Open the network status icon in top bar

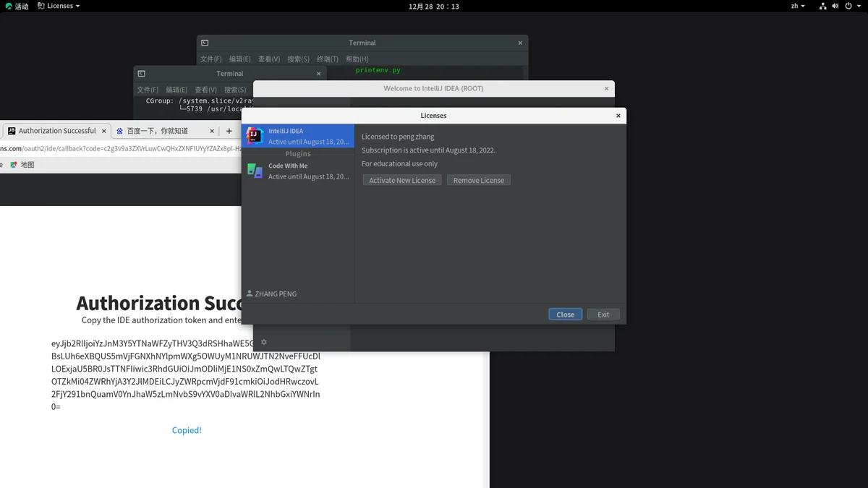823,6
